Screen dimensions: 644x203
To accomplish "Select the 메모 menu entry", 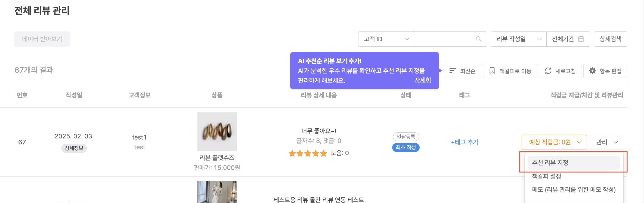I will coord(574,189).
